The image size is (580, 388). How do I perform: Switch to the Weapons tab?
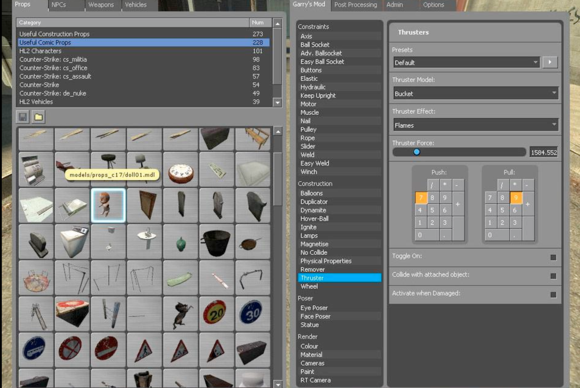click(x=101, y=5)
